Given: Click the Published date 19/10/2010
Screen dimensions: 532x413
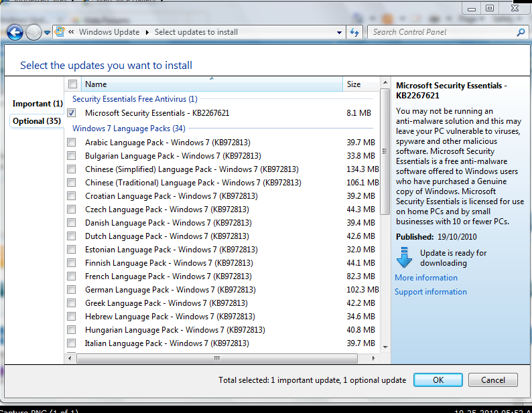Looking at the screenshot, I should [457, 237].
